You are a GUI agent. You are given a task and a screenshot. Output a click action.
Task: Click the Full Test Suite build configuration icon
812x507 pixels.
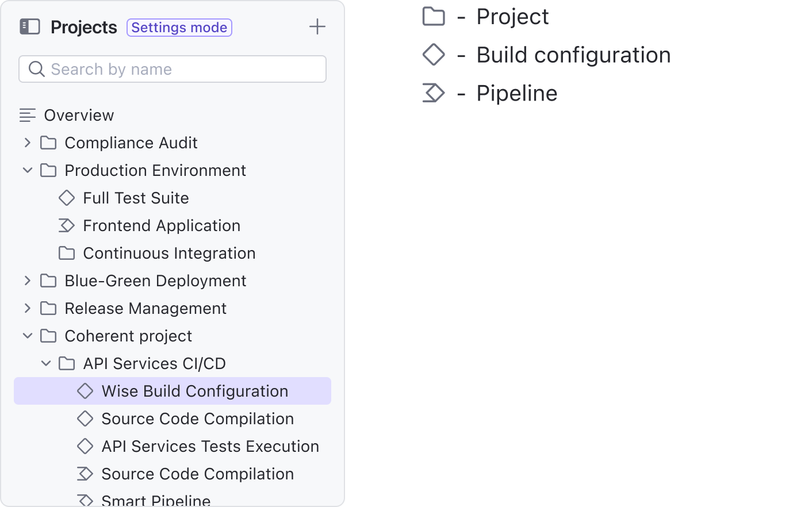point(67,198)
